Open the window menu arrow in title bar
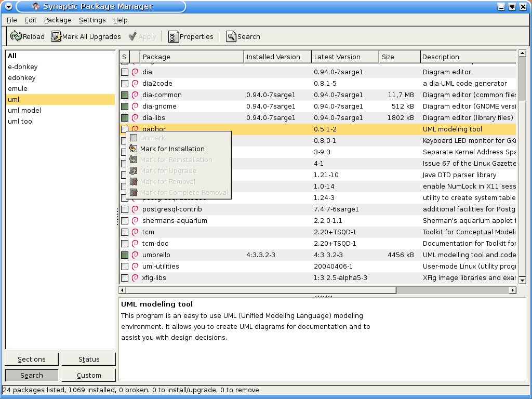532x399 pixels. pyautogui.click(x=8, y=6)
